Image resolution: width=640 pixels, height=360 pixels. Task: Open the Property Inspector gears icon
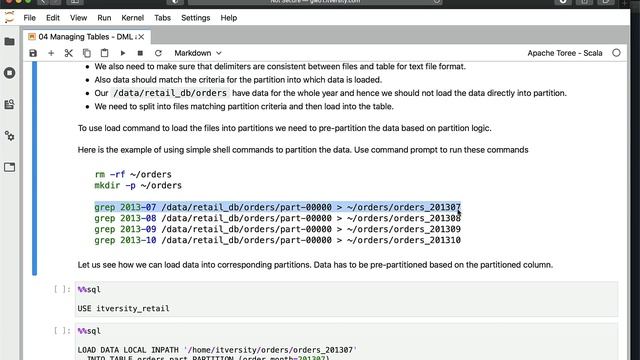(9, 136)
